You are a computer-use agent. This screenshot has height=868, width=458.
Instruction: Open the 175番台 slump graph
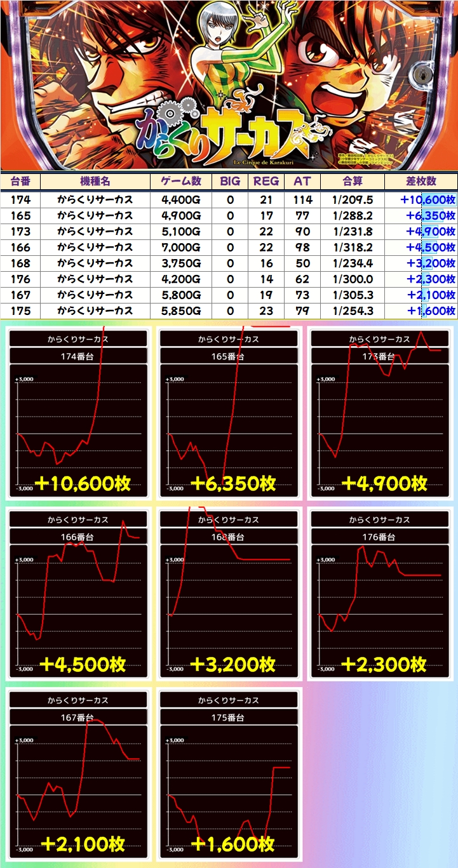click(229, 774)
